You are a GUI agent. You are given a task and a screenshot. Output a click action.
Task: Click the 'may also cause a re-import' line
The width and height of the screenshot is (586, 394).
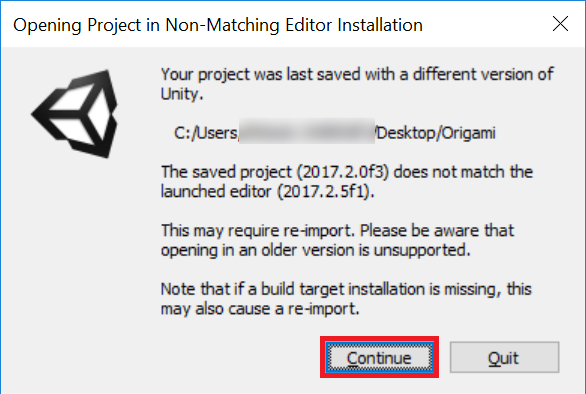[x=260, y=309]
